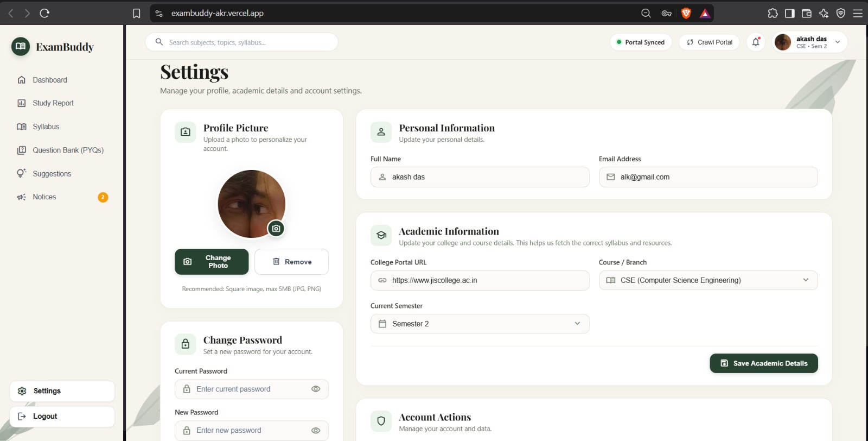
Task: Open the Brave Shields lion icon
Action: (686, 14)
